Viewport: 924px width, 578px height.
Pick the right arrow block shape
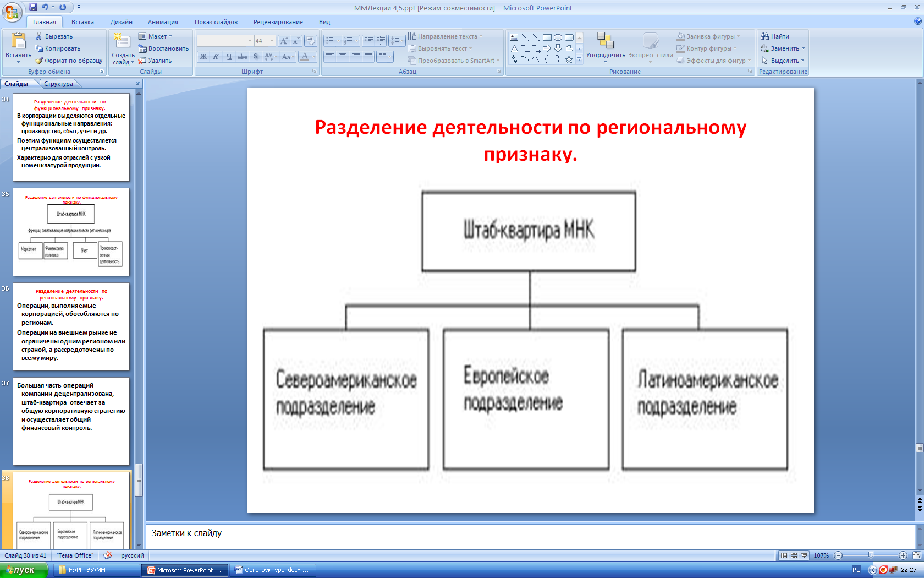pyautogui.click(x=547, y=48)
